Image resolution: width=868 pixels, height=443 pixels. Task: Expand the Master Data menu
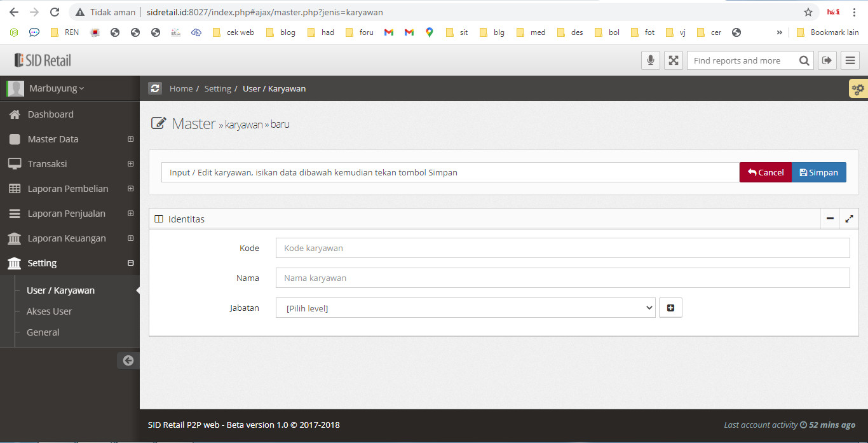click(x=70, y=139)
